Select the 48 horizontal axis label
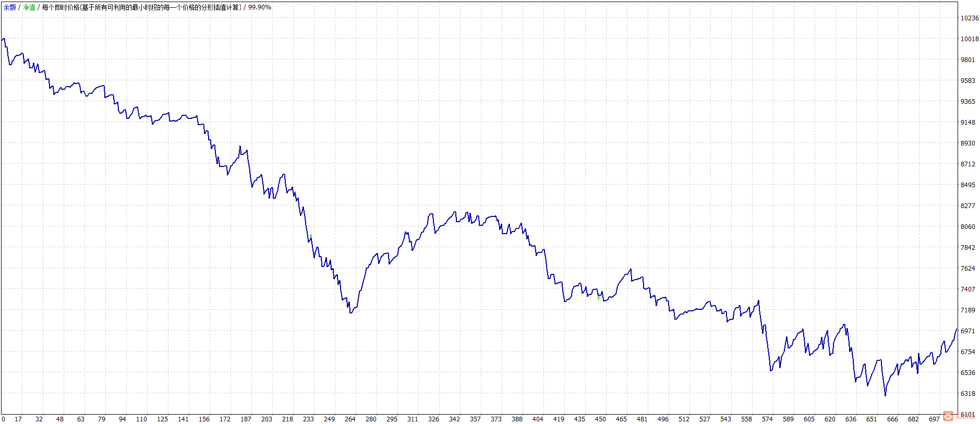 coord(60,419)
